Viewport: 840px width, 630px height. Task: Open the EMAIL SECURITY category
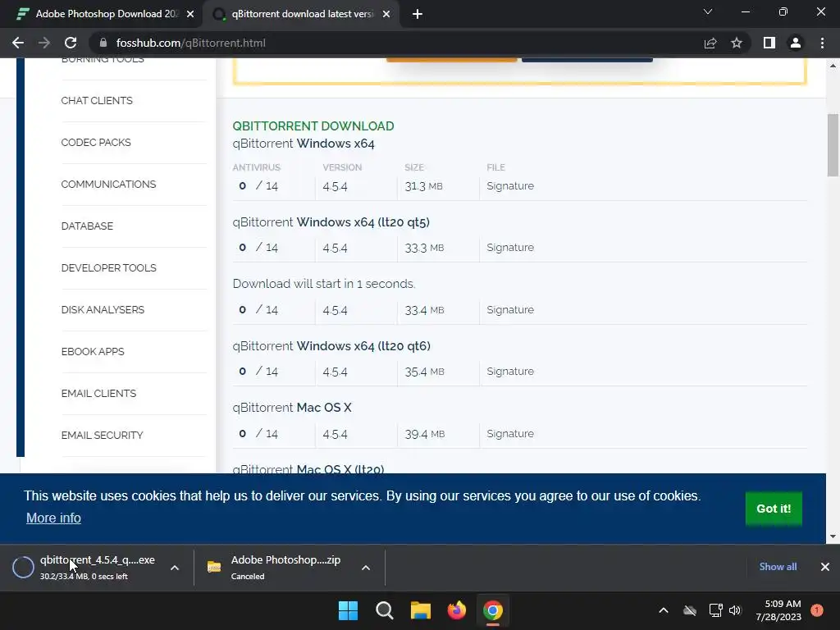[102, 435]
